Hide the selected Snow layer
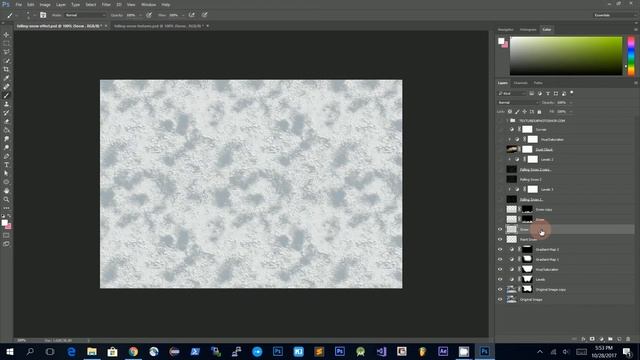640x360 pixels. tap(500, 229)
